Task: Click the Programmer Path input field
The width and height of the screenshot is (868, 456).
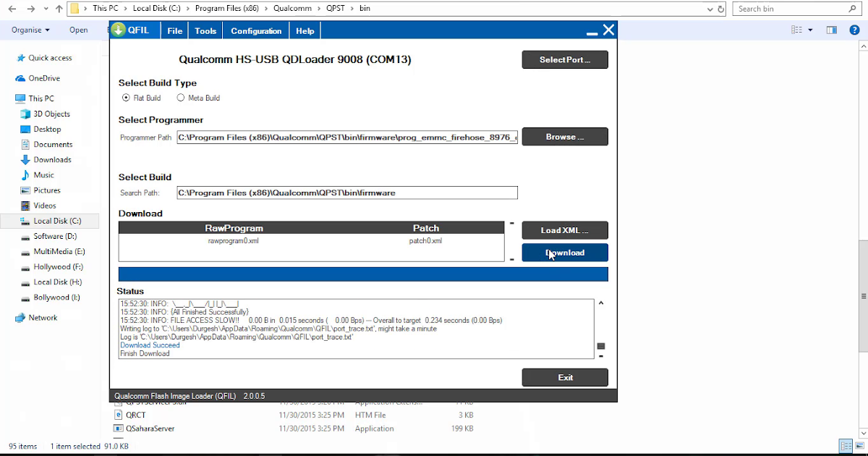Action: pos(347,137)
